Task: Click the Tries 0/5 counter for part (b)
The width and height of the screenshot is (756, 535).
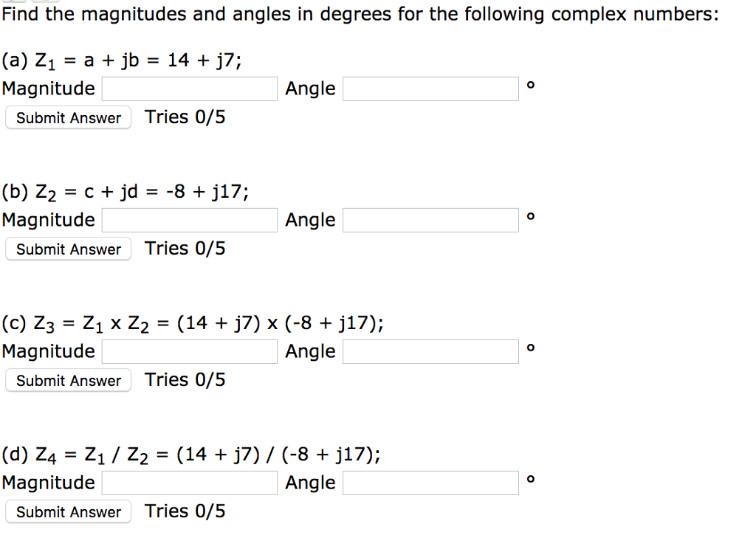Action: (185, 248)
